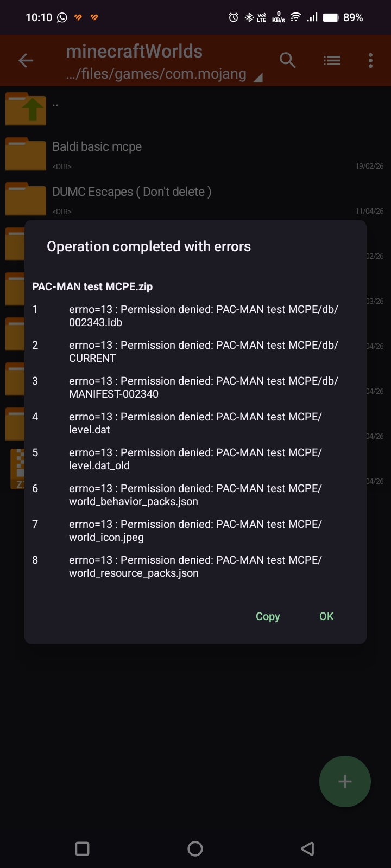Open the three-dot overflow menu

pos(370,61)
